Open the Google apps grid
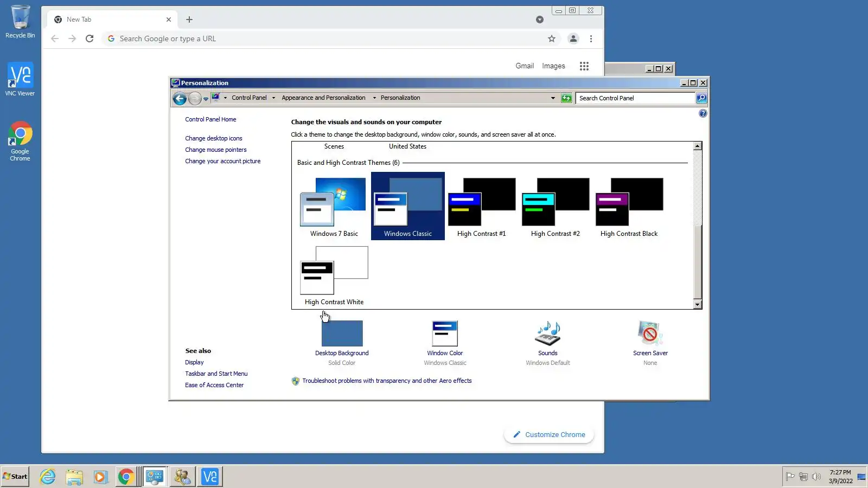 tap(584, 66)
